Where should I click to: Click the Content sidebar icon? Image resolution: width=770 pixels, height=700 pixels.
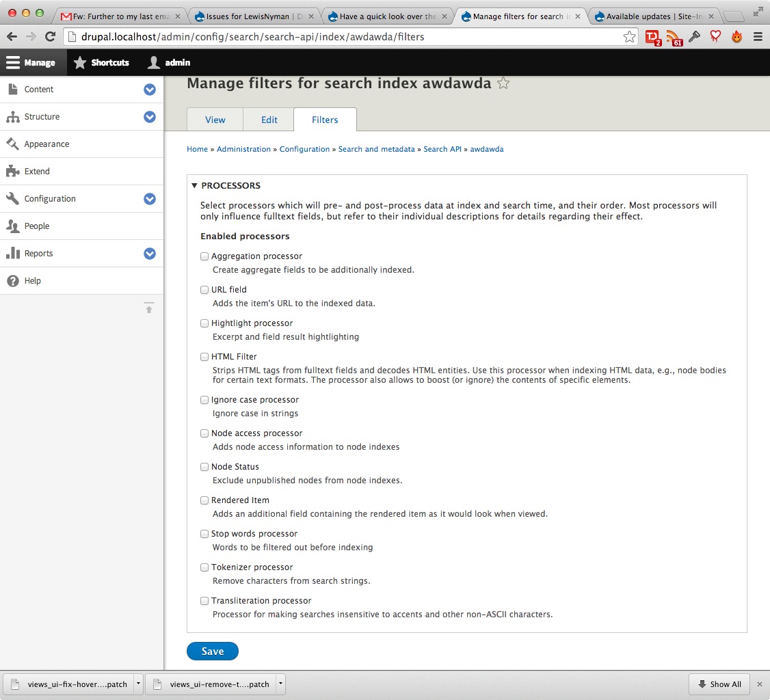pos(13,89)
